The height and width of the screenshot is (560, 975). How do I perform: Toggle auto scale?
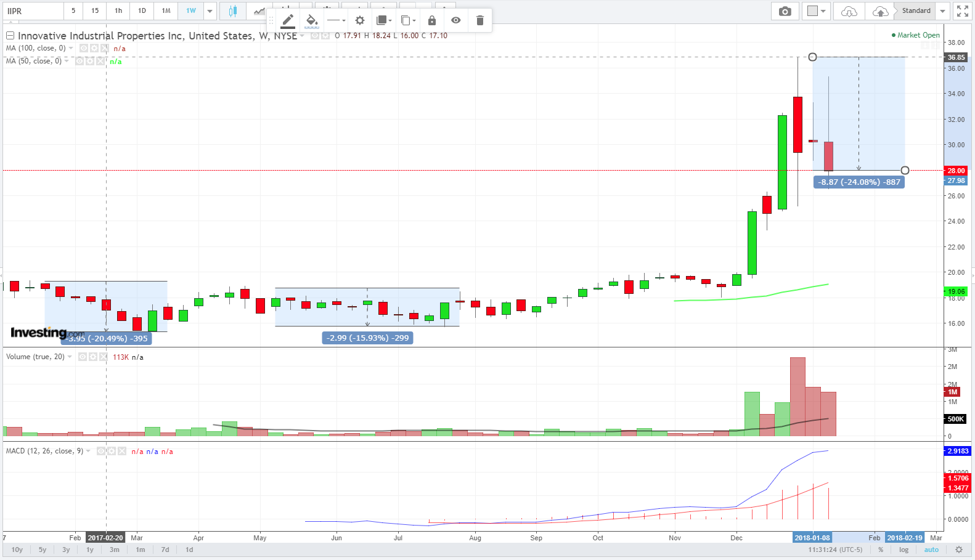[x=931, y=550]
